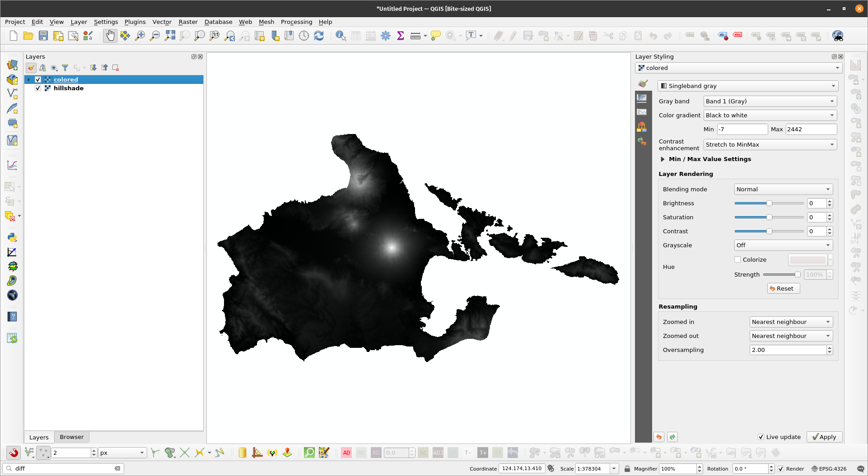Image resolution: width=868 pixels, height=476 pixels.
Task: Click the Statistical Summary sigma icon
Action: tap(400, 36)
